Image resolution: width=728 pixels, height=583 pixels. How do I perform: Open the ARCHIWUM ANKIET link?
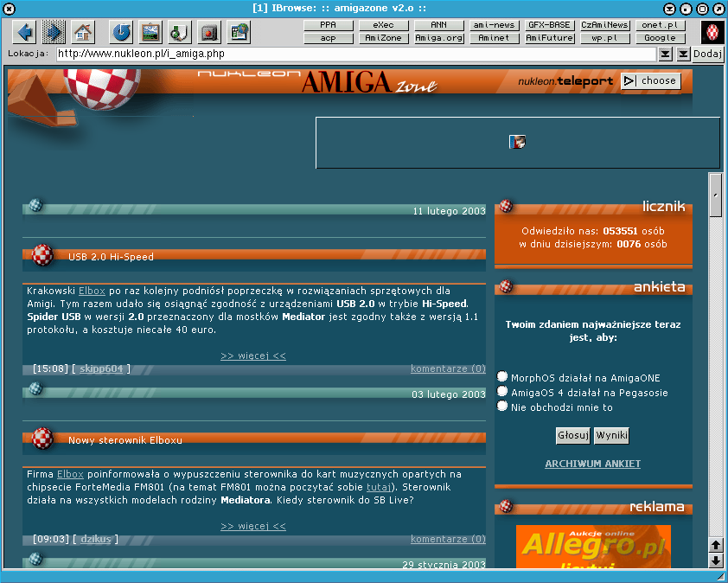[x=593, y=464]
